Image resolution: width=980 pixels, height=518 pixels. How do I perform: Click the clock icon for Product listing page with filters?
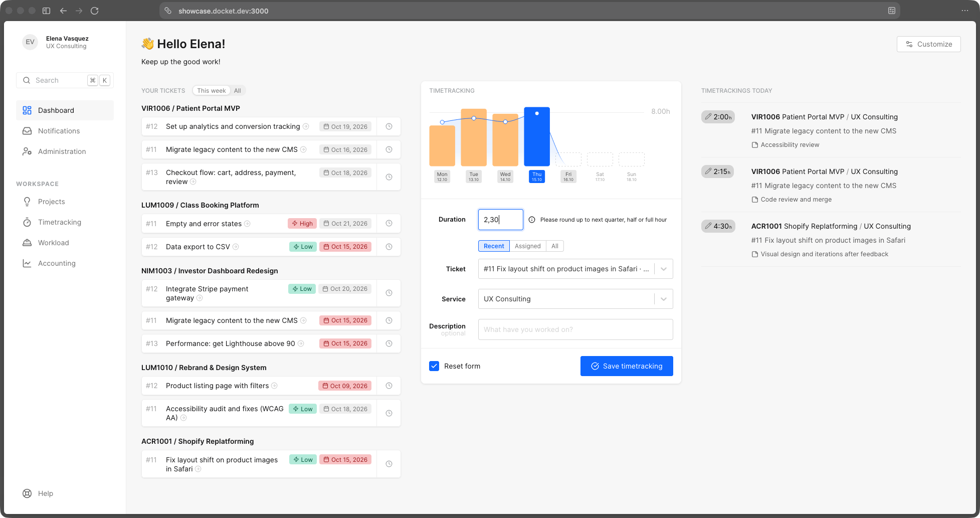tap(389, 386)
